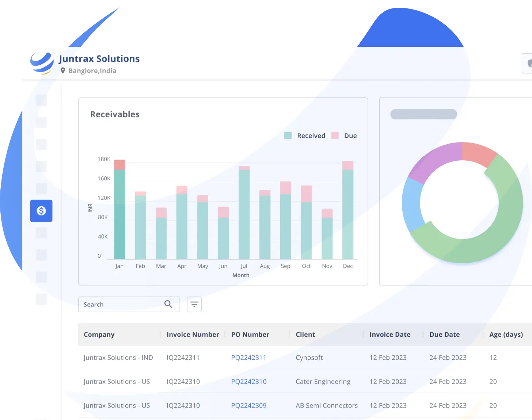Open PO number PQ2242311 link
532x420 pixels.
tap(248, 358)
